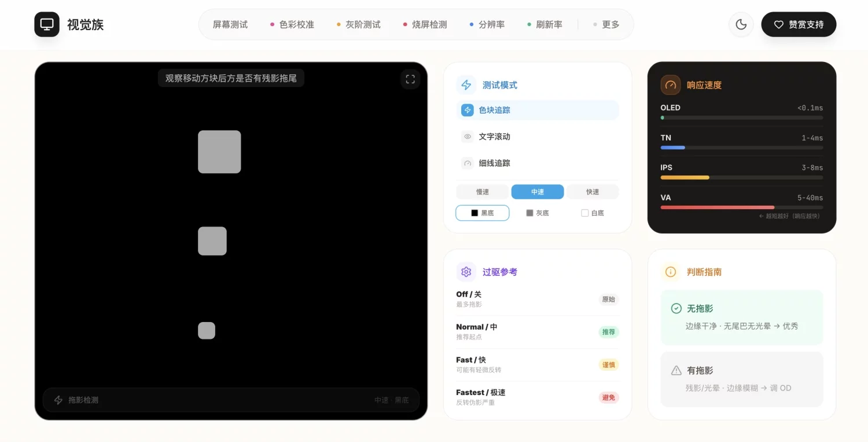868x442 pixels.
Task: Click the 判断指南 info icon
Action: tap(670, 272)
